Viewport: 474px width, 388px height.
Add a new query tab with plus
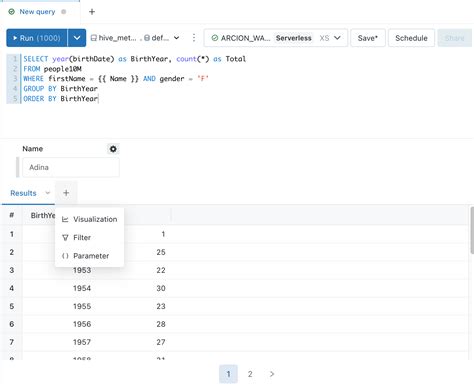[x=92, y=12]
